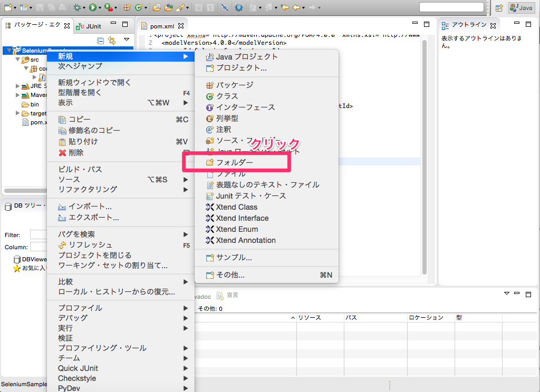The height and width of the screenshot is (392, 540).
Task: Open the Open Perspective toolbar icon
Action: pyautogui.click(x=499, y=8)
